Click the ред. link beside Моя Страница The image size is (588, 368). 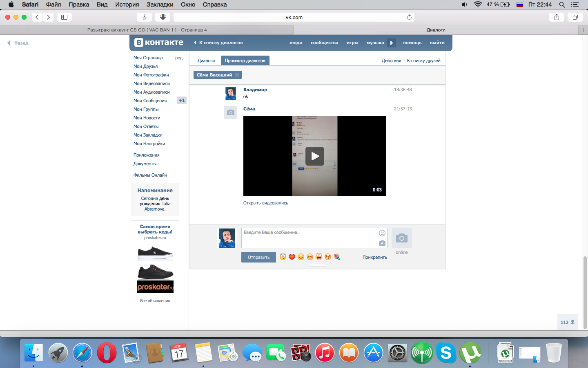click(x=179, y=58)
